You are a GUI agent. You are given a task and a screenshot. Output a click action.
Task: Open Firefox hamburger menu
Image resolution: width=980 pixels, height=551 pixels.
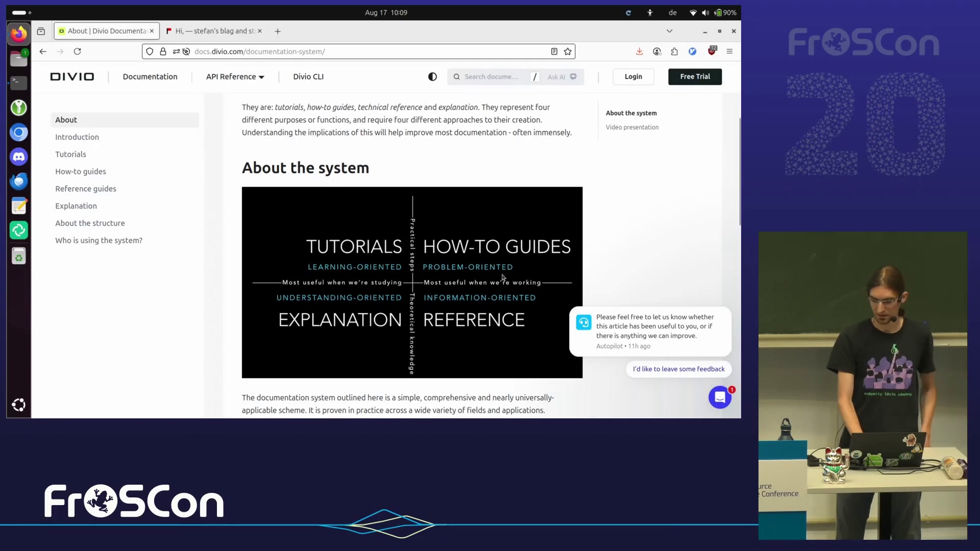[729, 52]
